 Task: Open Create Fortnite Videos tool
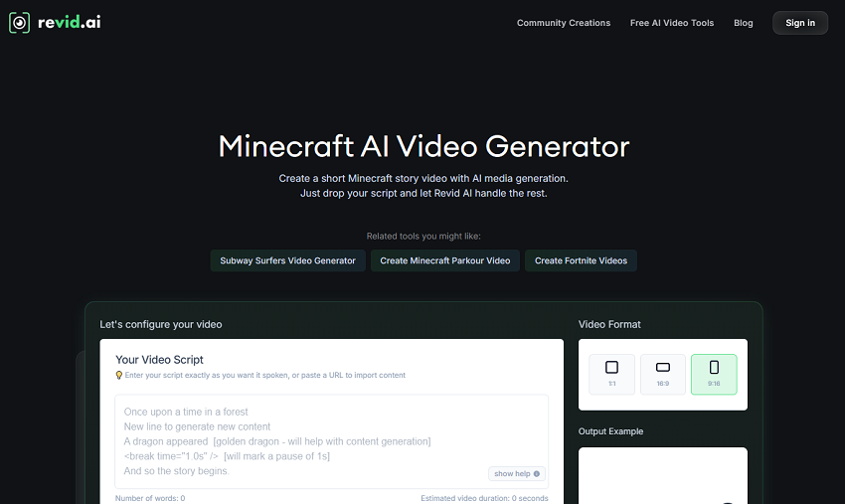(x=581, y=260)
